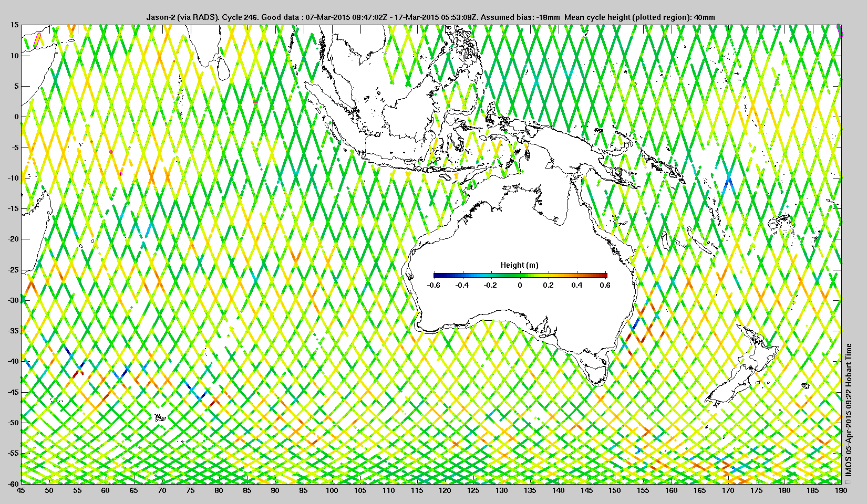
Task: Click longitude tick label 65
Action: point(134,490)
